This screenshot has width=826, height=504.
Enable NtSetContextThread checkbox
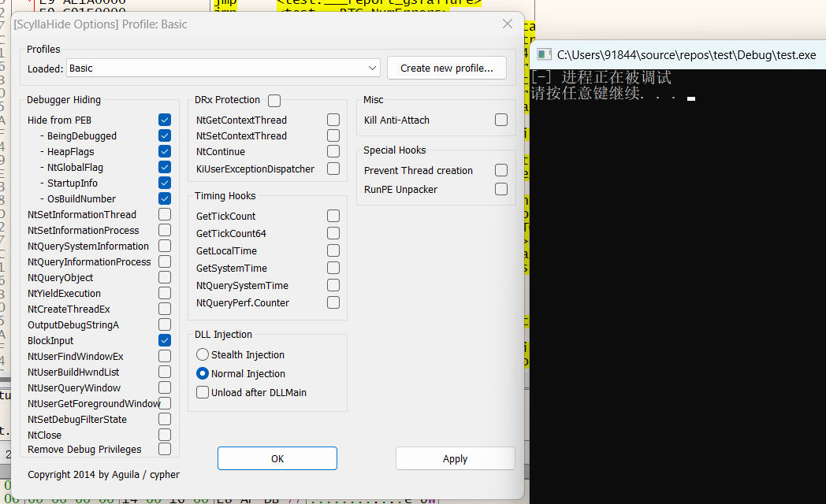[333, 135]
